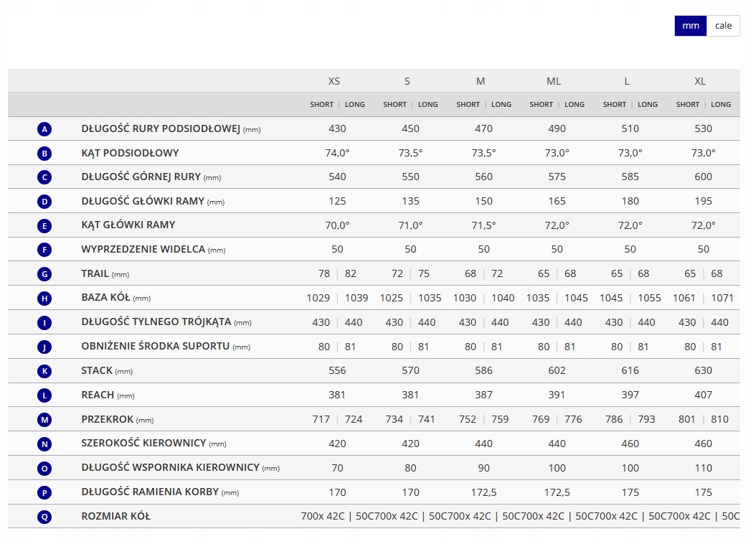756x544 pixels.
Task: Select the XS size column header
Action: pyautogui.click(x=334, y=81)
